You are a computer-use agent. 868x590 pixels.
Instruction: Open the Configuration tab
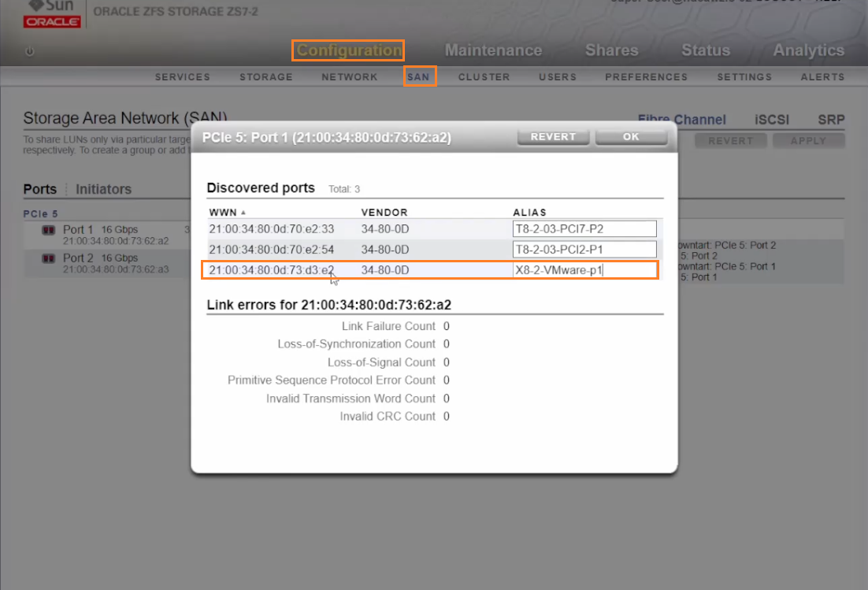pyautogui.click(x=349, y=50)
